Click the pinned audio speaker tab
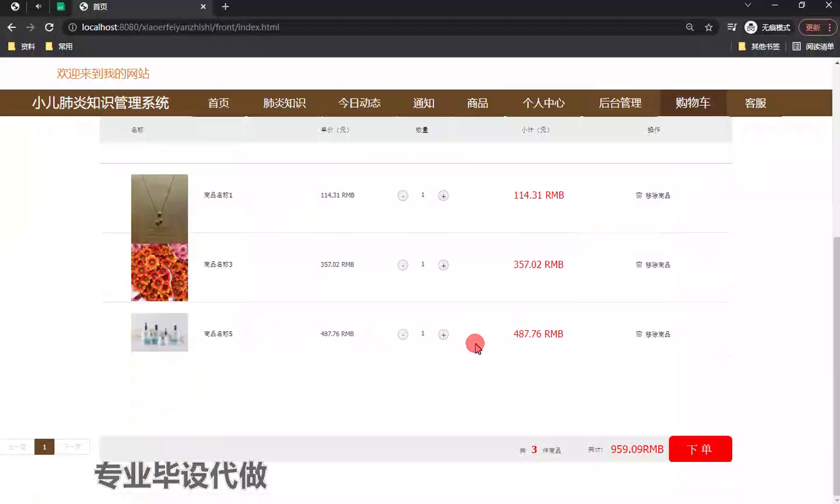Screen dimensions: 840x504 click(x=38, y=7)
